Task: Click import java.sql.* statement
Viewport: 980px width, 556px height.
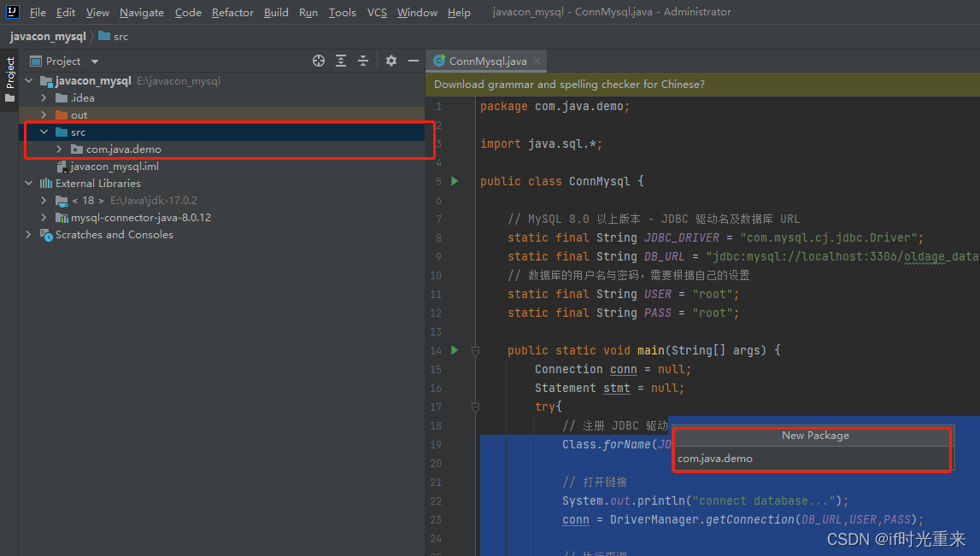Action: pos(541,144)
